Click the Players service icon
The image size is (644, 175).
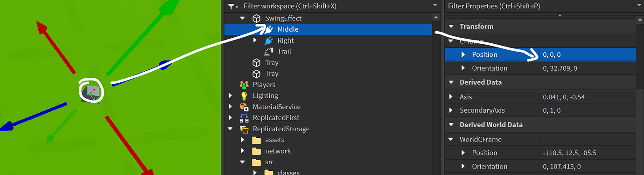244,85
